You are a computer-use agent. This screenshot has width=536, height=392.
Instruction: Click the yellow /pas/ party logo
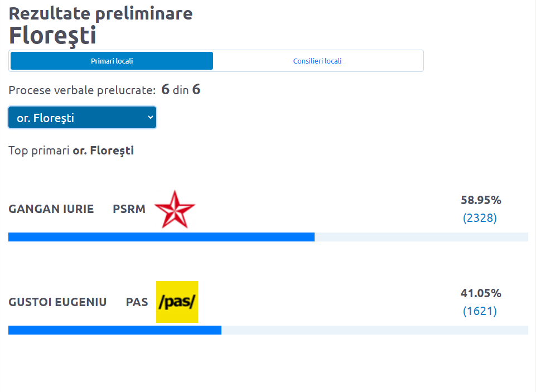(x=177, y=302)
